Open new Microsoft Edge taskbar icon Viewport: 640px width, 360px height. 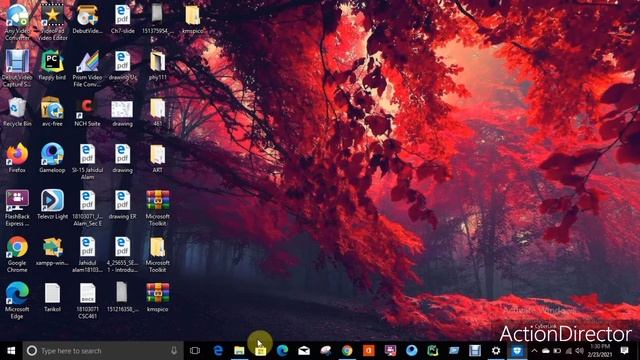(x=282, y=351)
